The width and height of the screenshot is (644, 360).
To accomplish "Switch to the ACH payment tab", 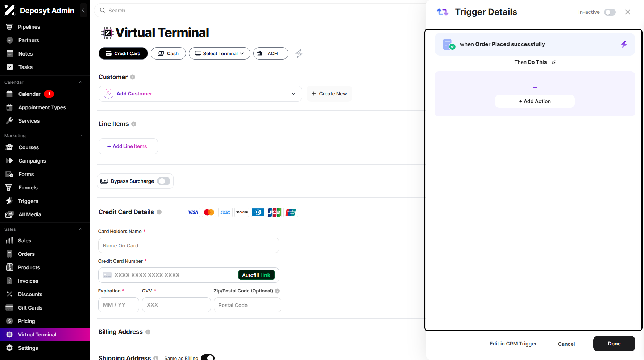I will click(271, 53).
